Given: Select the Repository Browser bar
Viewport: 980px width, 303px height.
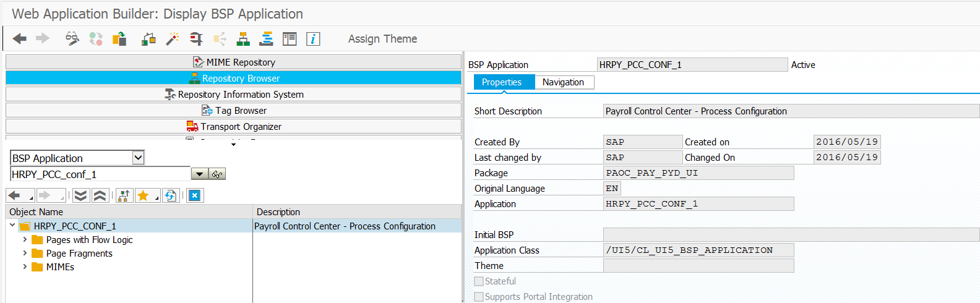Looking at the screenshot, I should [x=233, y=79].
